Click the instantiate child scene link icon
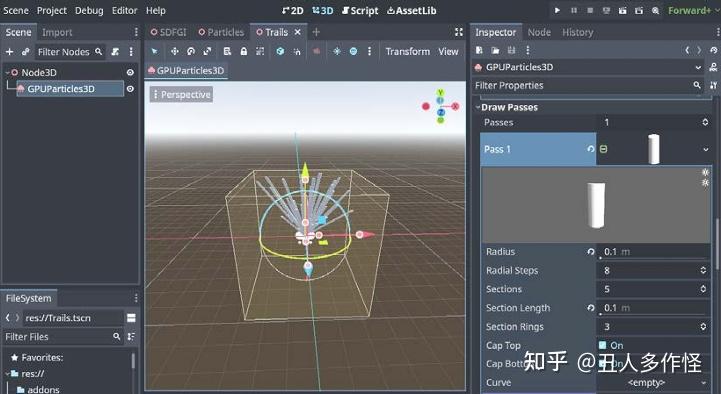The width and height of the screenshot is (721, 394). [25, 52]
